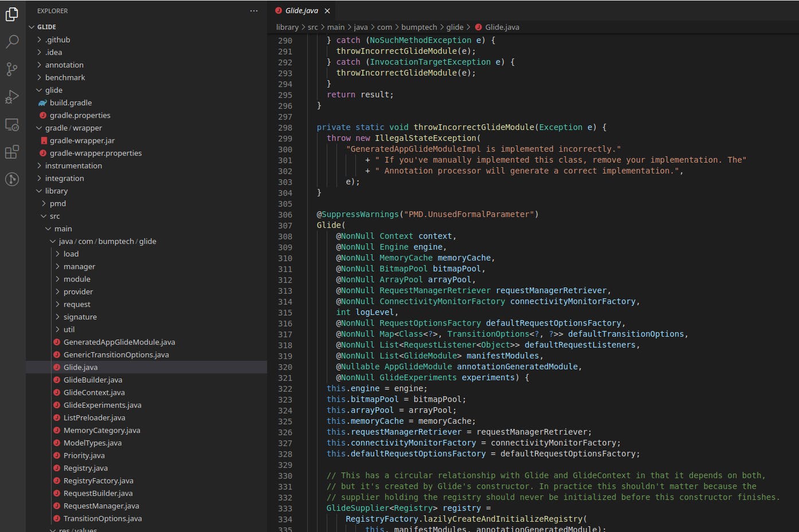Click the Java icon beside GenericTransitionOptions.java

coord(57,355)
